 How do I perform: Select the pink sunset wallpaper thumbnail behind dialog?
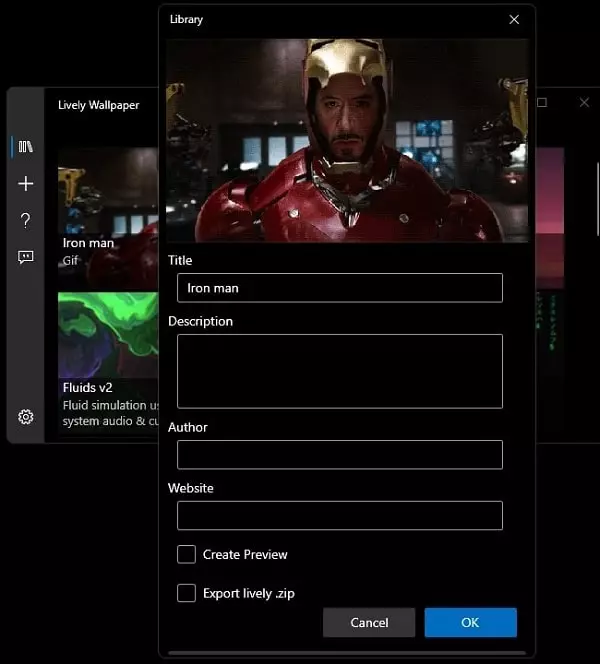550,218
